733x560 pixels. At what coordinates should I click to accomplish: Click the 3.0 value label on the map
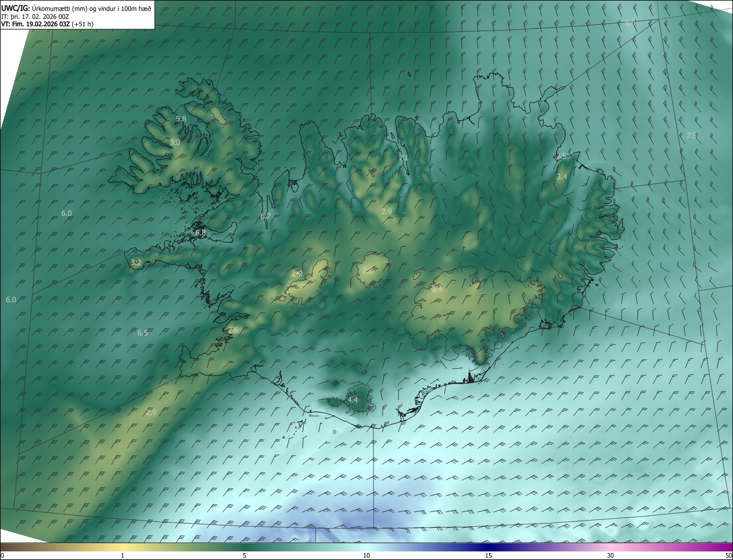[x=175, y=142]
